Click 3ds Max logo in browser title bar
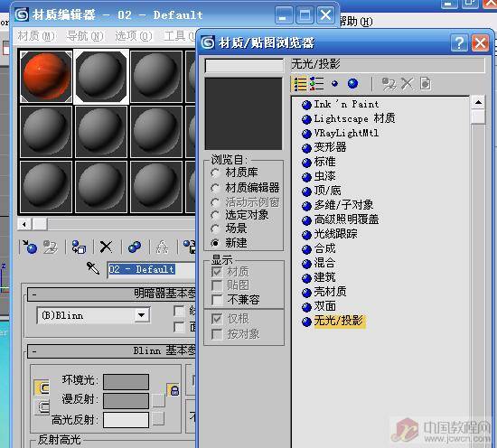Screen dimensions: 497x448 pyautogui.click(x=208, y=42)
